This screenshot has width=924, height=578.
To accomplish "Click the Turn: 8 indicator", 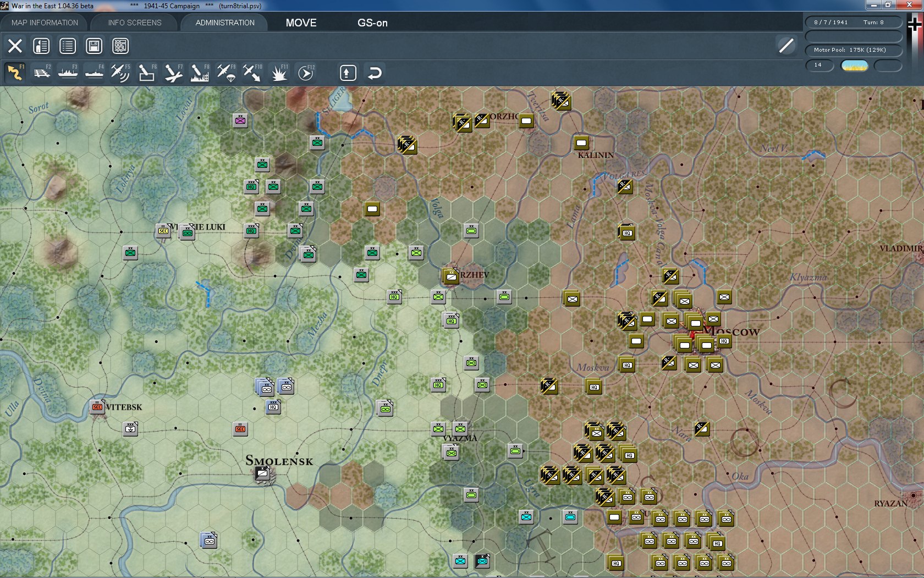I will (873, 22).
